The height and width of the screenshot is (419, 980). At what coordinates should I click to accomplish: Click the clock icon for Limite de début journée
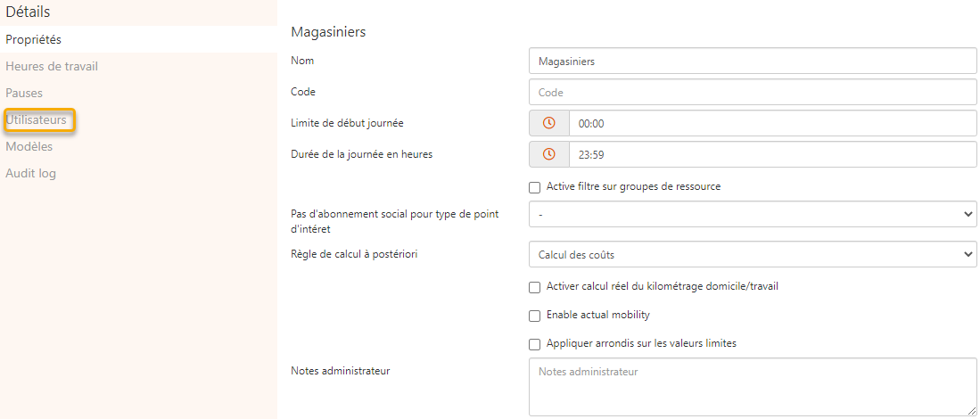[549, 123]
